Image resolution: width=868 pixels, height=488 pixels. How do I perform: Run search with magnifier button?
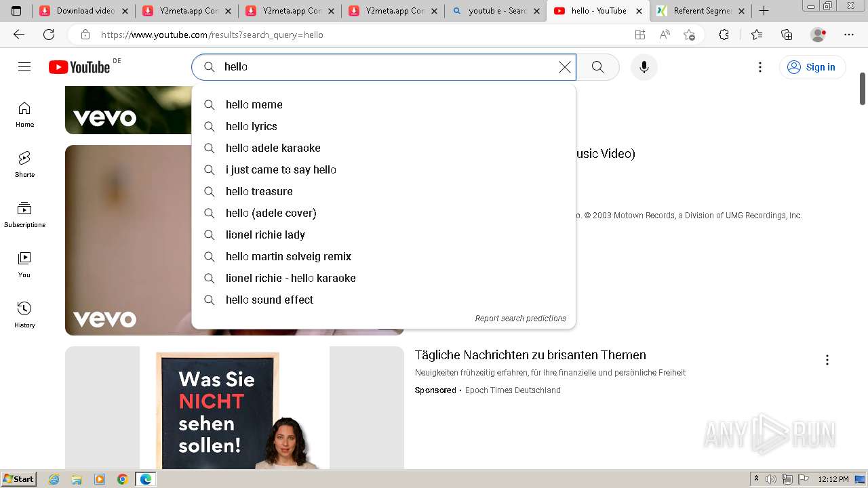tap(597, 66)
